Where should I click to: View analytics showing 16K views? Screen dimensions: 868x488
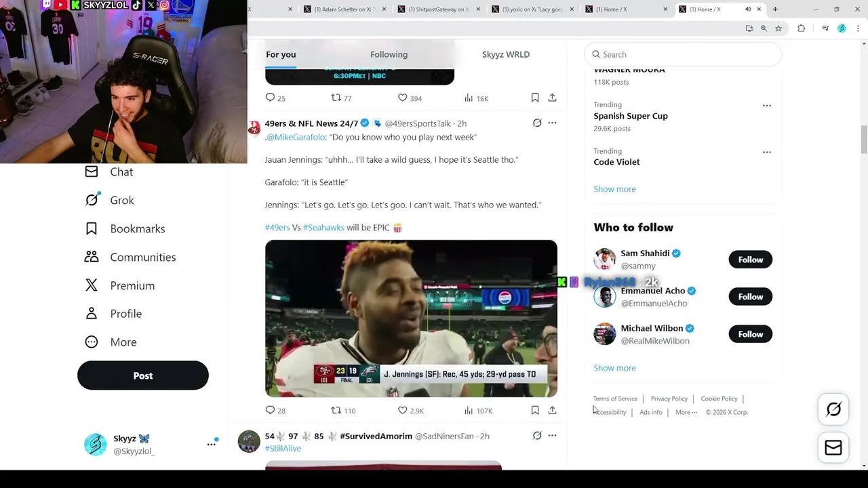[x=476, y=98]
